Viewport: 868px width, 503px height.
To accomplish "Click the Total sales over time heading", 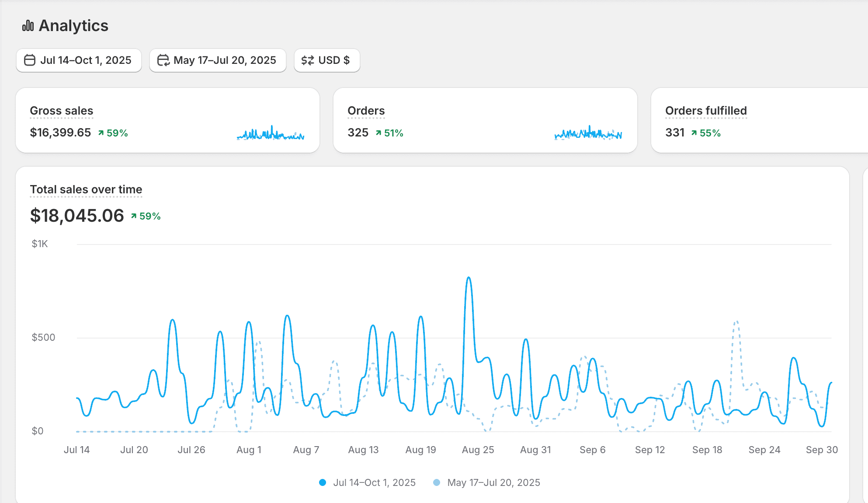I will pyautogui.click(x=86, y=189).
